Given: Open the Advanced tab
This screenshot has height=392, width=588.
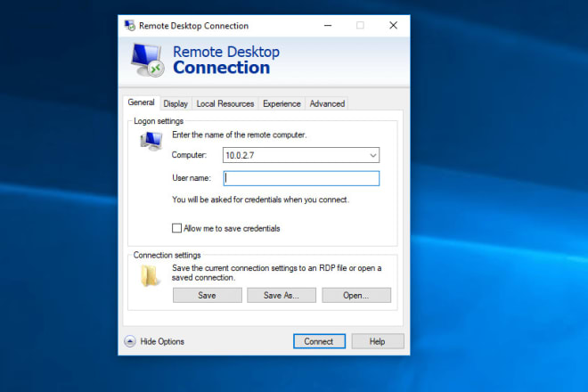Looking at the screenshot, I should pos(327,104).
